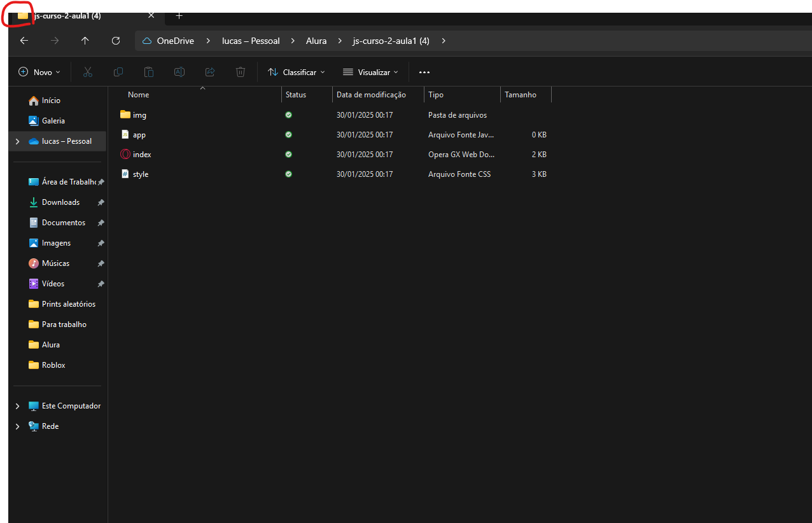This screenshot has height=523, width=812.
Task: Open Músicas in the sidebar
Action: 55,263
